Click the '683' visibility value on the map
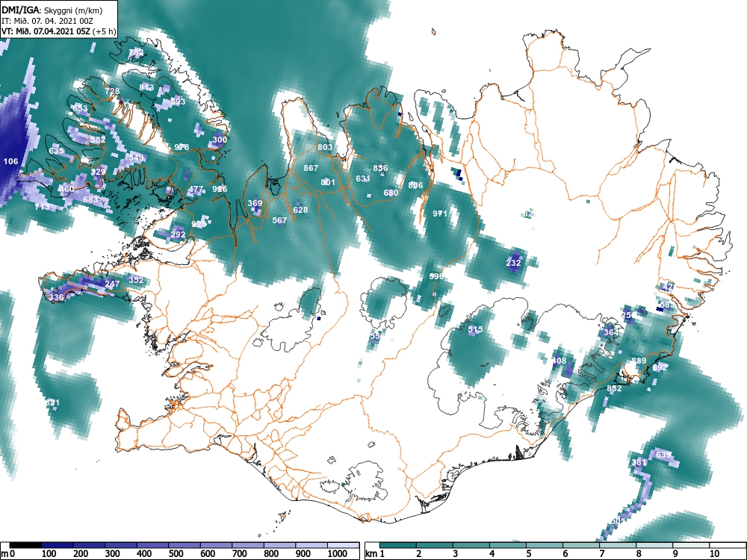 click(90, 199)
